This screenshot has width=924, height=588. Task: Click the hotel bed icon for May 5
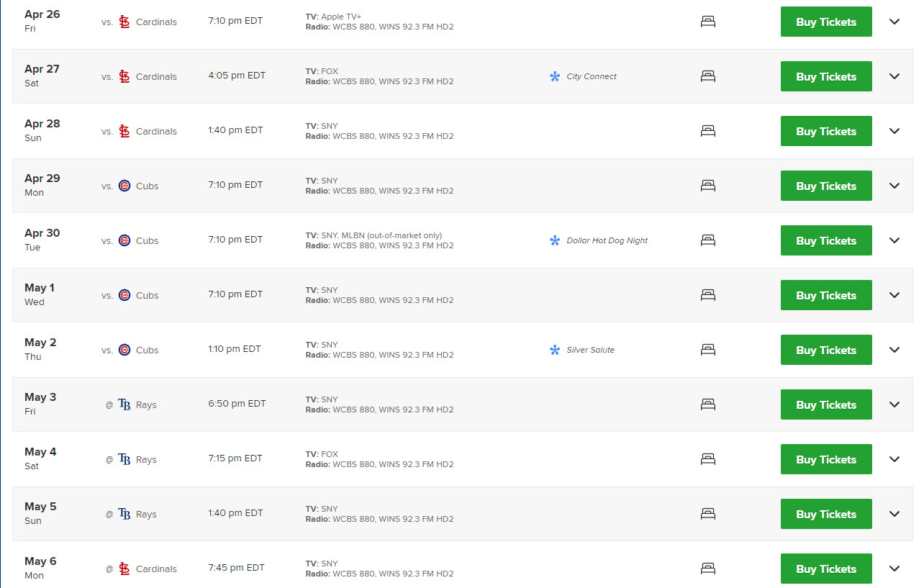click(x=708, y=514)
